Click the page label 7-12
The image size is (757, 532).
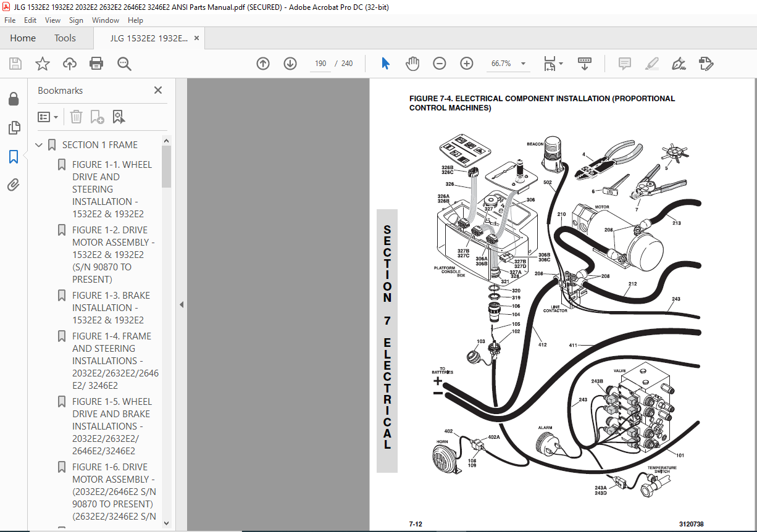coord(416,524)
